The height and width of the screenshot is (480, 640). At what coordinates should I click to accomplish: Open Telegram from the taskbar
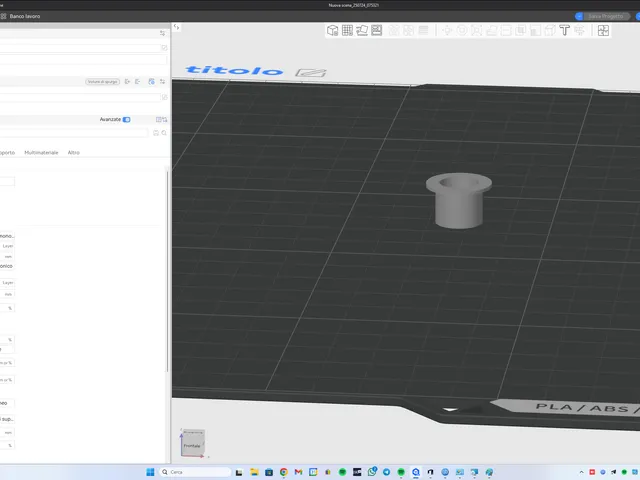[x=387, y=472]
